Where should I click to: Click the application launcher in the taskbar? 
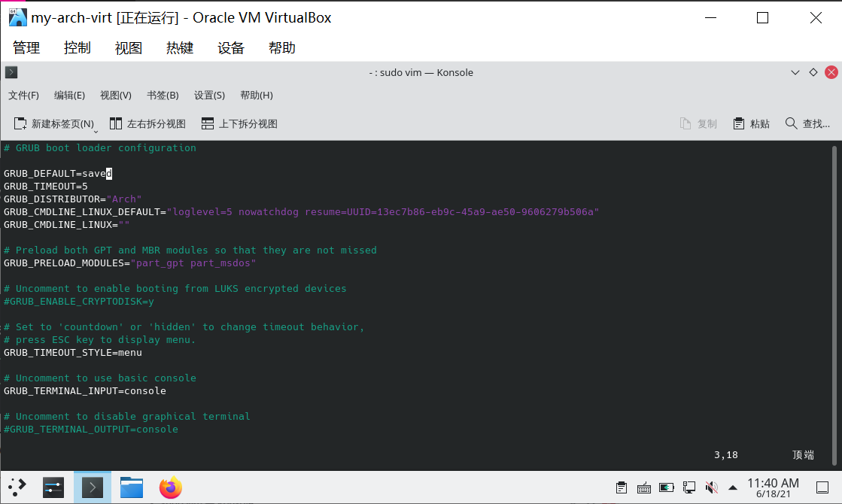[17, 487]
